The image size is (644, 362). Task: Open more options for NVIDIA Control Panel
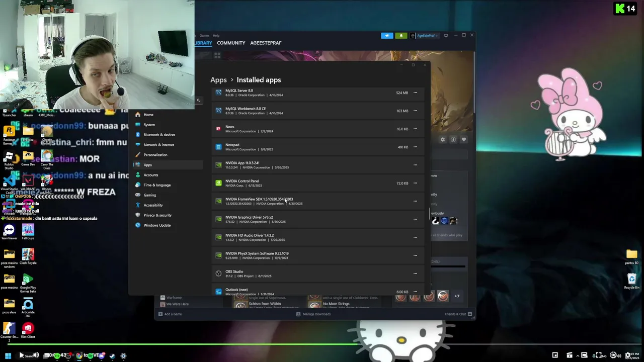tap(415, 183)
